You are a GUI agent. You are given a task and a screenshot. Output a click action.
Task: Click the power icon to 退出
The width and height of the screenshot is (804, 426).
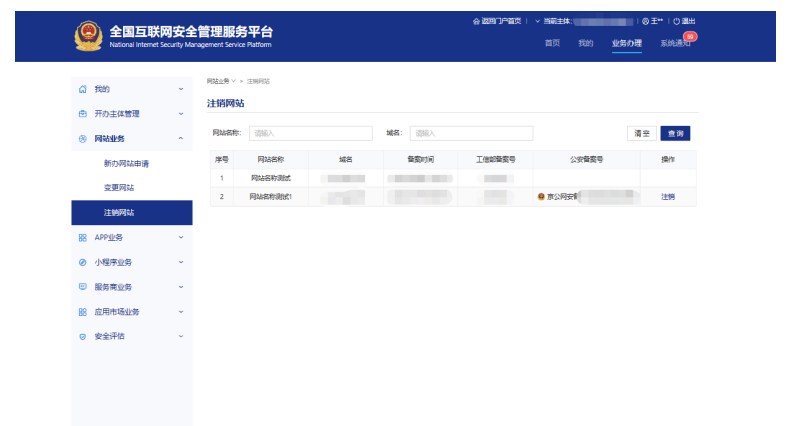coord(676,21)
